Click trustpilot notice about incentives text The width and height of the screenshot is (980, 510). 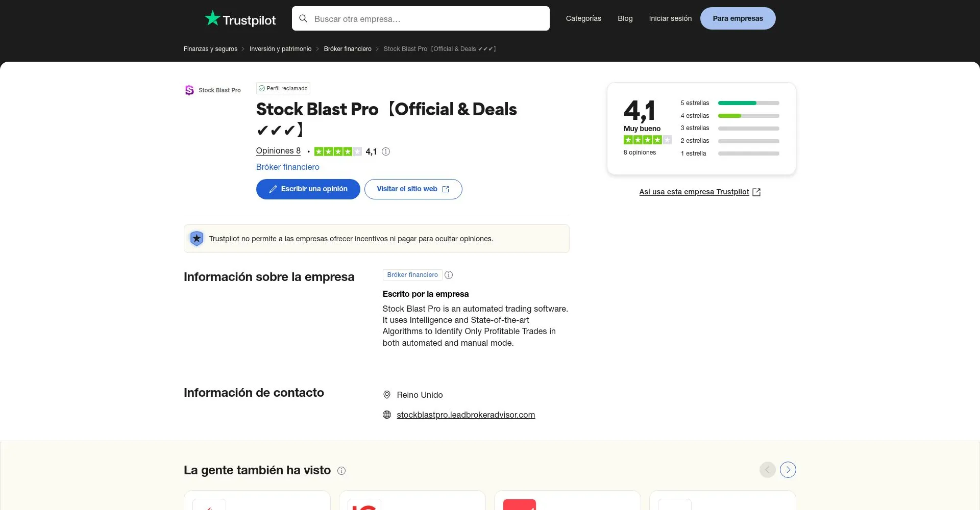(351, 239)
